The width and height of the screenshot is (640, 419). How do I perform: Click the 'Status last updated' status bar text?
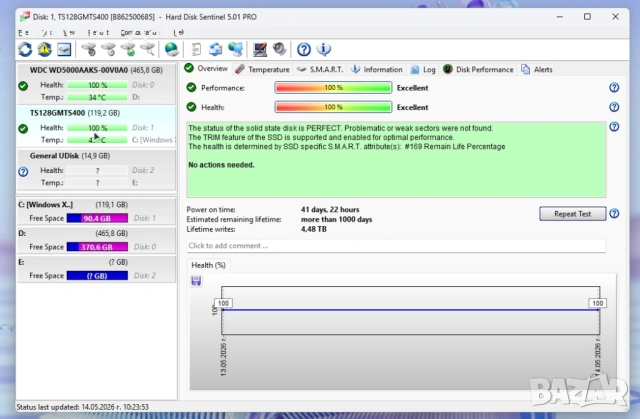(x=82, y=407)
